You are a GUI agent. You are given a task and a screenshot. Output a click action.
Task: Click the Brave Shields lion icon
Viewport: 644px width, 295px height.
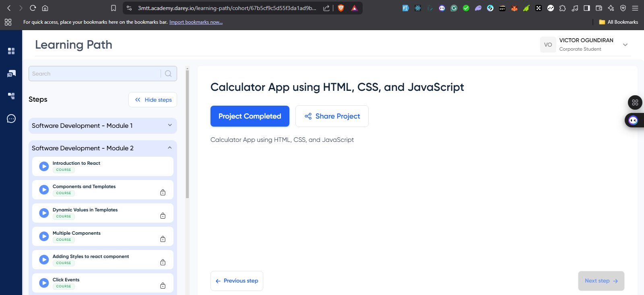(341, 8)
